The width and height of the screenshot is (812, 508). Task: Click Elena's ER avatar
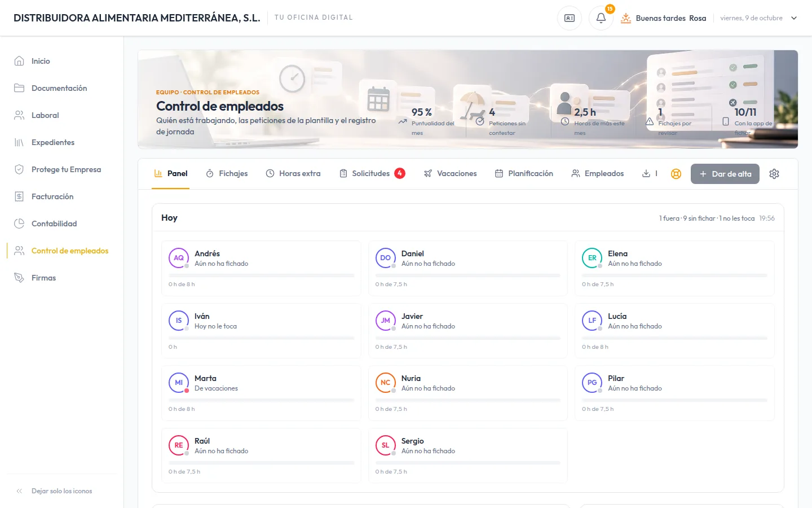coord(592,258)
